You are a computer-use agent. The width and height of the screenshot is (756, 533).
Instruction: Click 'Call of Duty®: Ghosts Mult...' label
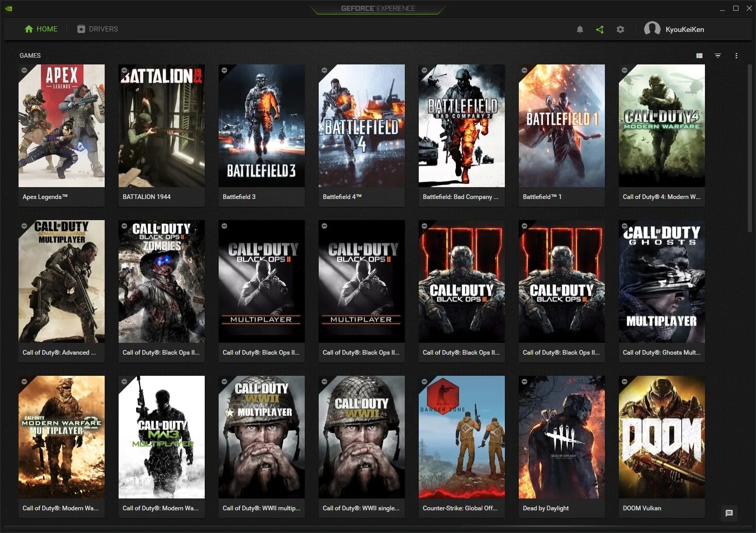[x=662, y=353]
